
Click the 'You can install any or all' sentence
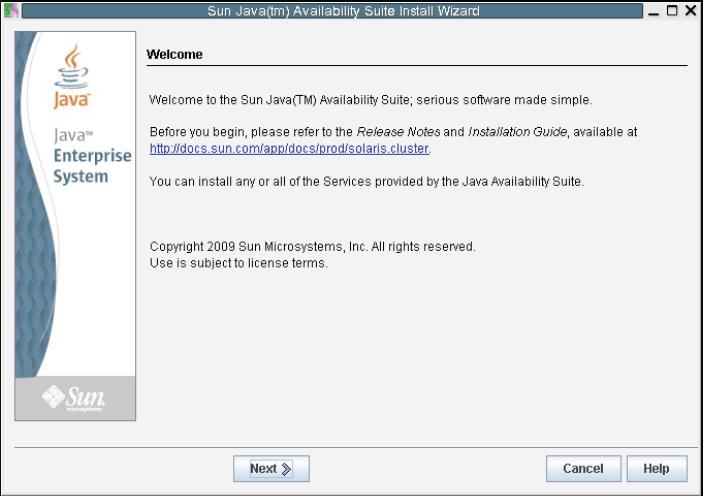(x=366, y=182)
